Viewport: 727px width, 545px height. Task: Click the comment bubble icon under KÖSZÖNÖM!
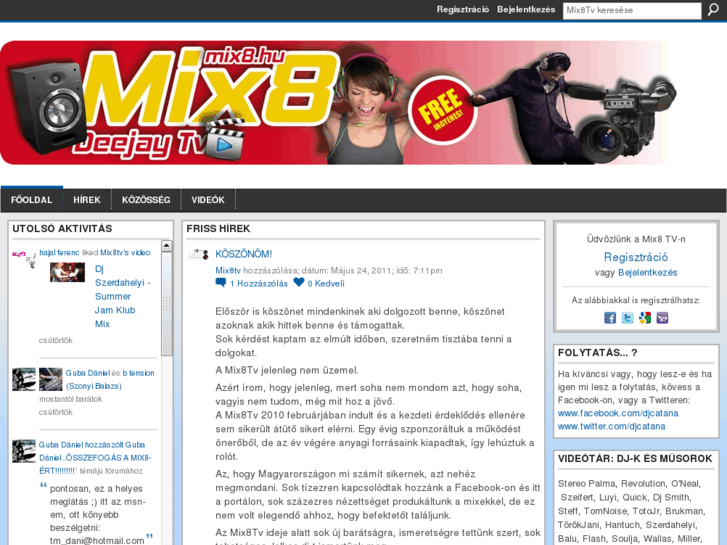pyautogui.click(x=221, y=282)
